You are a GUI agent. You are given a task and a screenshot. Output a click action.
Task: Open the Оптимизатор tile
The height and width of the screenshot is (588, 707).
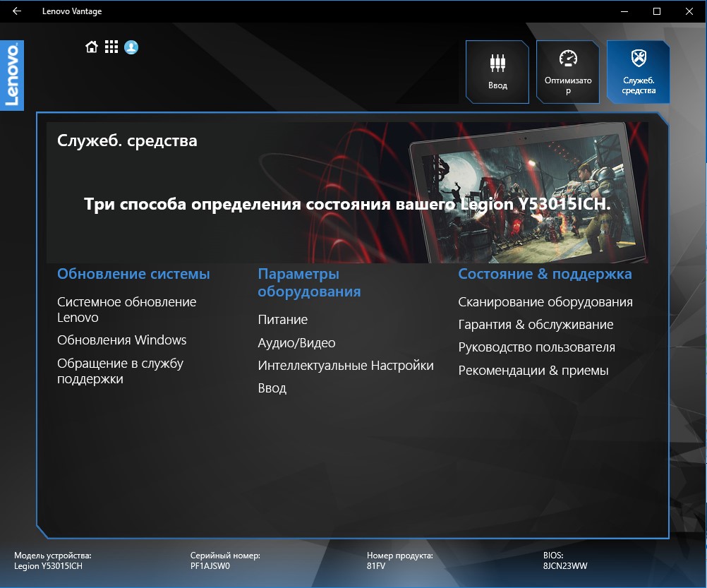568,72
